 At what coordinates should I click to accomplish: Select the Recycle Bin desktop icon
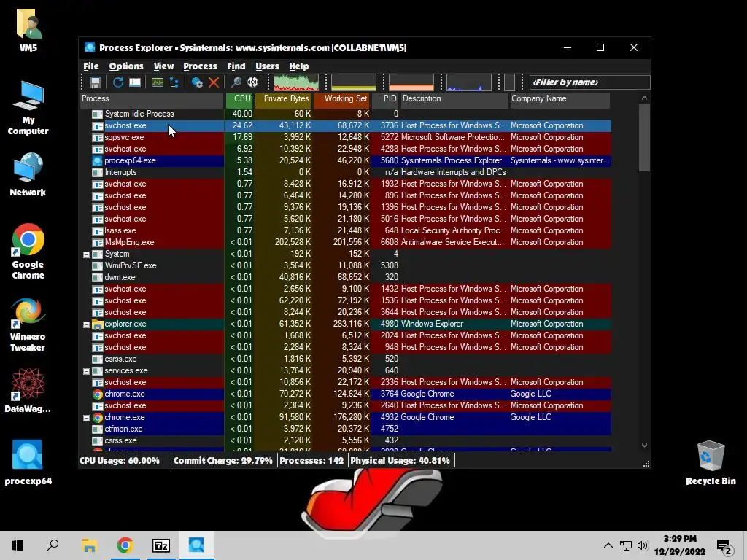(x=711, y=463)
